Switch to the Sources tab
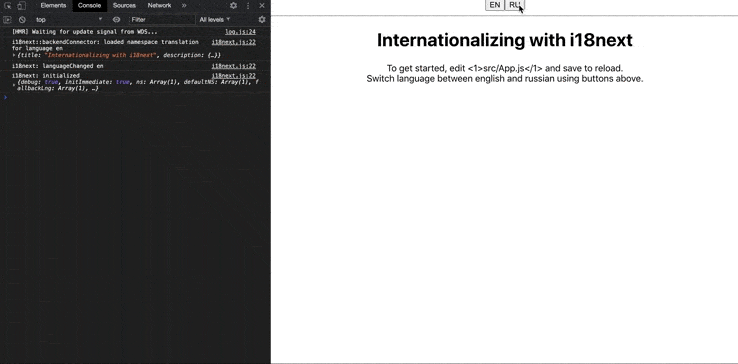The image size is (738, 364). [x=124, y=6]
